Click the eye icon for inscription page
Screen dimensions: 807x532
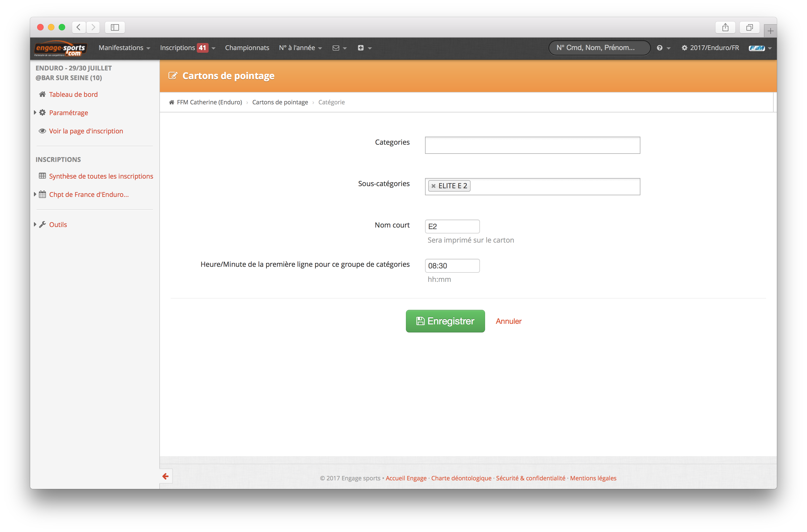[42, 131]
